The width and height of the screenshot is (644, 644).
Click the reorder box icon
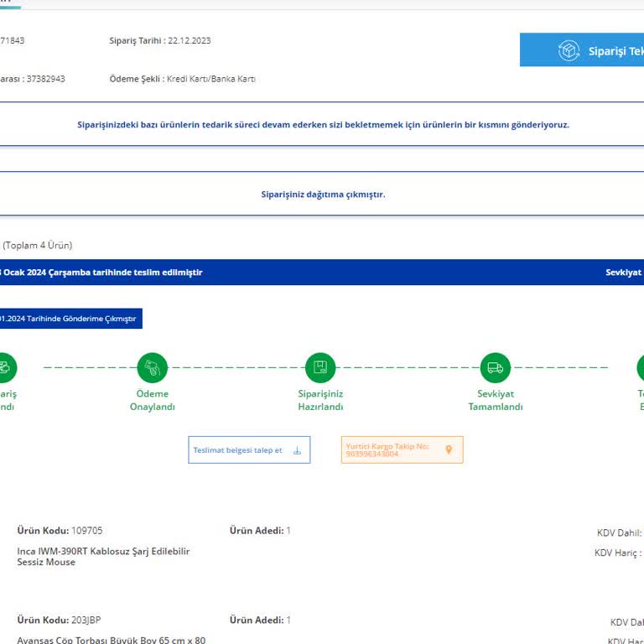569,50
